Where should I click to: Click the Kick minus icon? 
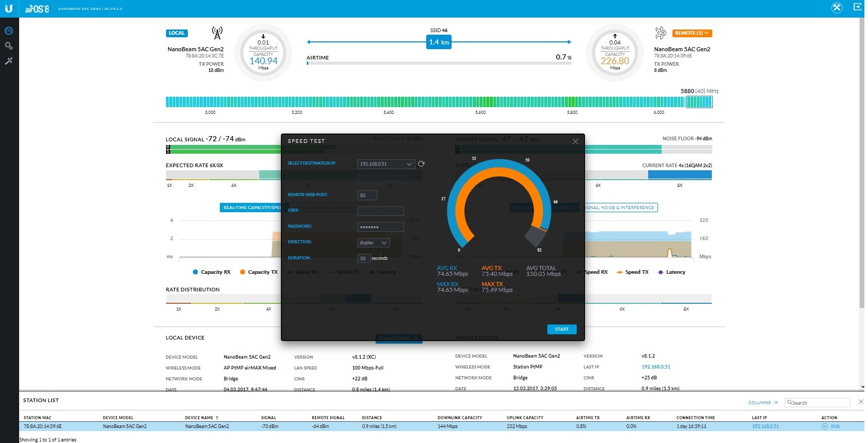pos(825,426)
